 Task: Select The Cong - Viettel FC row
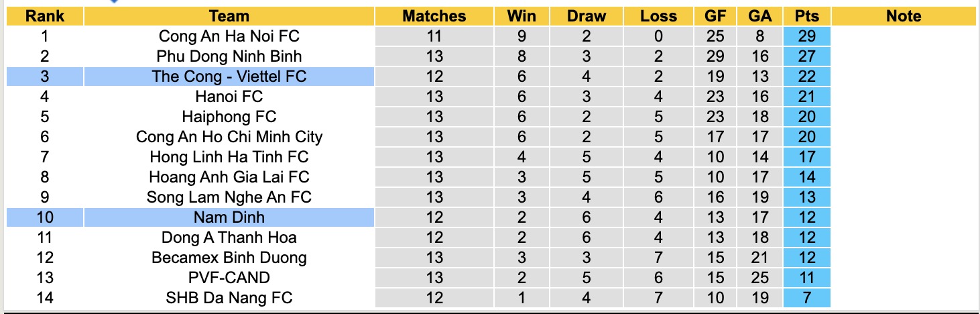229,76
